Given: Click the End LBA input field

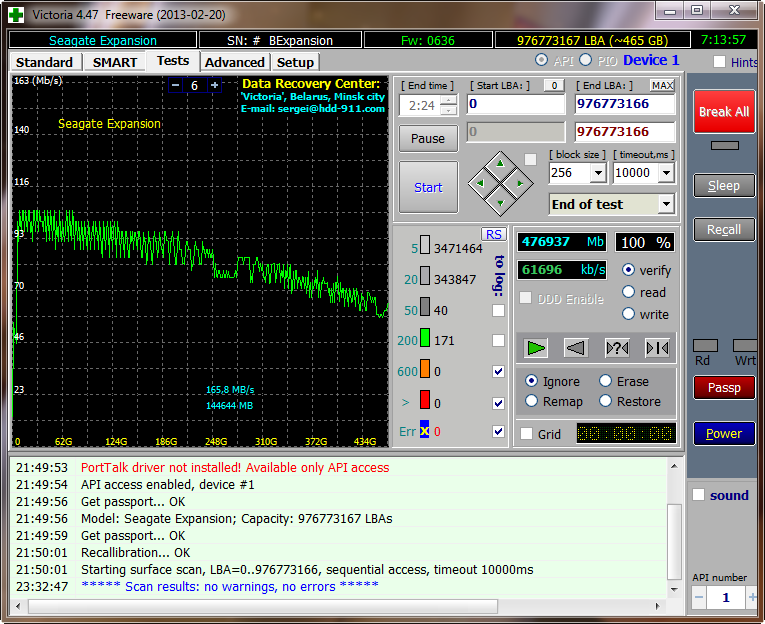Looking at the screenshot, I should [x=625, y=104].
